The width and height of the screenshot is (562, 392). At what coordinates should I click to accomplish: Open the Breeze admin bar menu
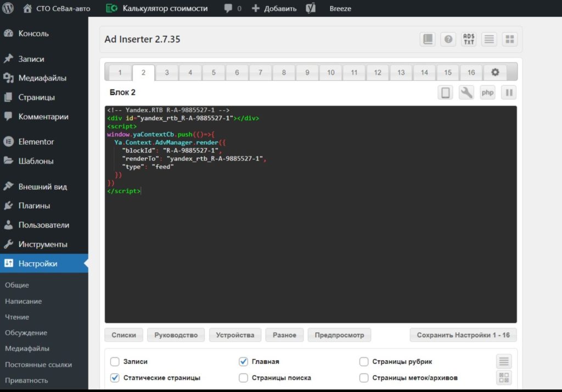pyautogui.click(x=340, y=8)
